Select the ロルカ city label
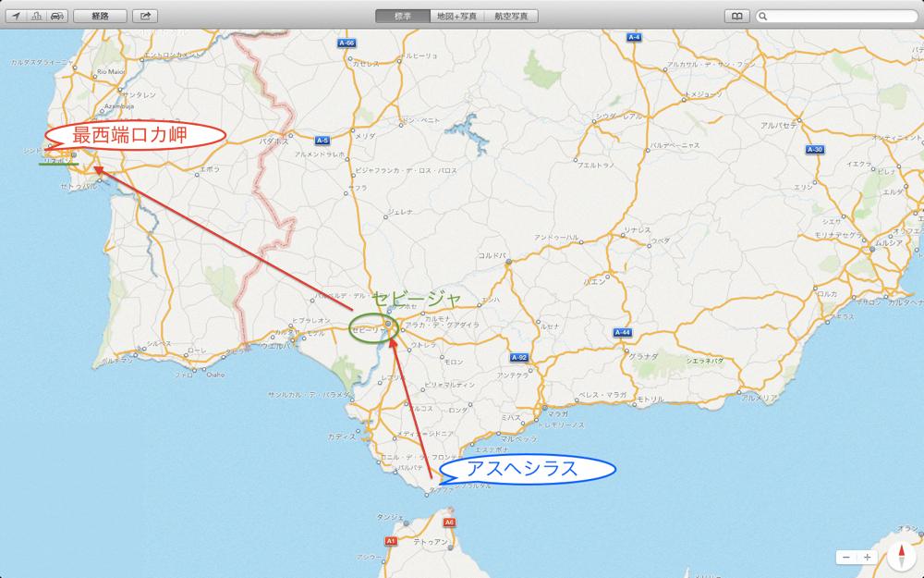924x578 pixels. point(827,293)
